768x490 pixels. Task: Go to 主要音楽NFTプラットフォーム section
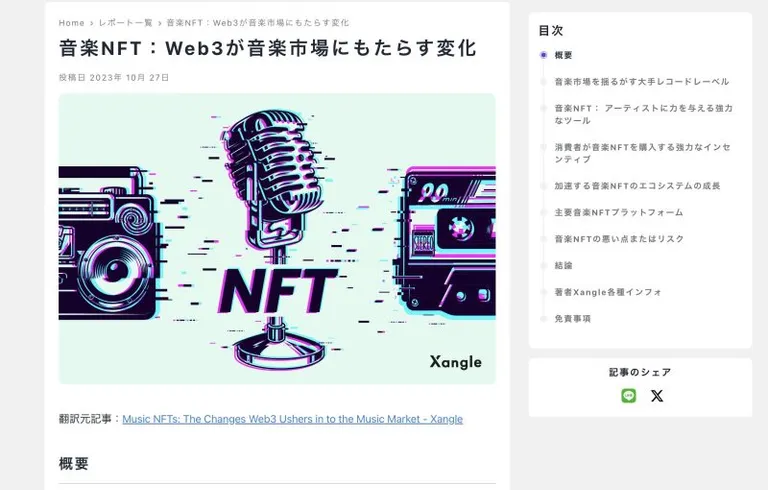coord(619,212)
